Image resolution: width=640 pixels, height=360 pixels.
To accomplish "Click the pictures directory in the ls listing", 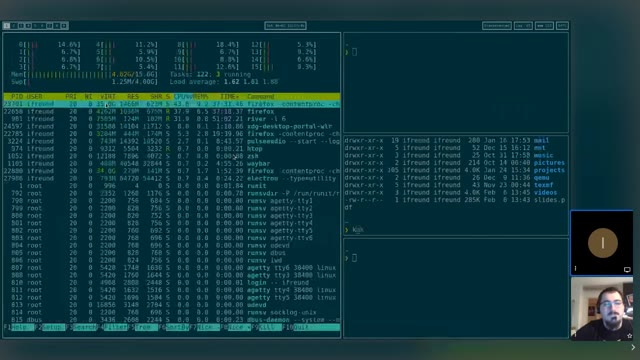I will tap(549, 163).
